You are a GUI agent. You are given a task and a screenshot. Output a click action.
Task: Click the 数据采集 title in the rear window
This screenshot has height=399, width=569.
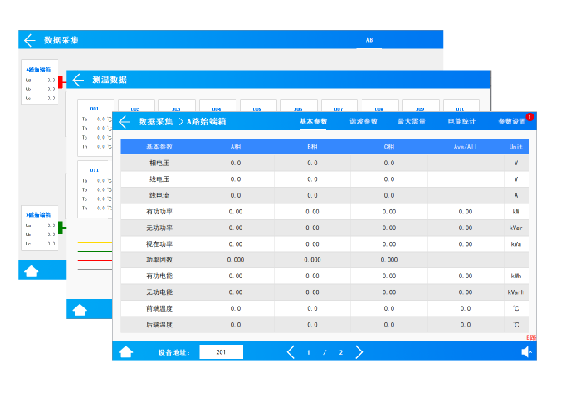click(x=61, y=40)
